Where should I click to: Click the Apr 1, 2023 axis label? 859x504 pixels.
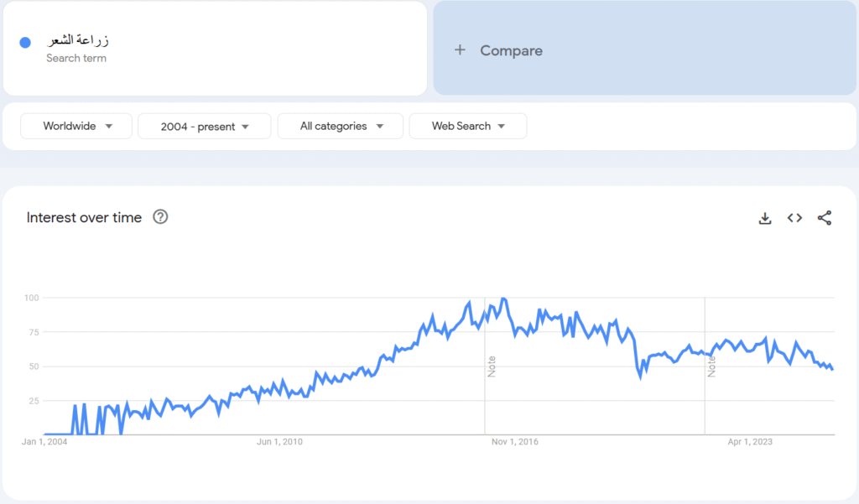click(x=750, y=442)
